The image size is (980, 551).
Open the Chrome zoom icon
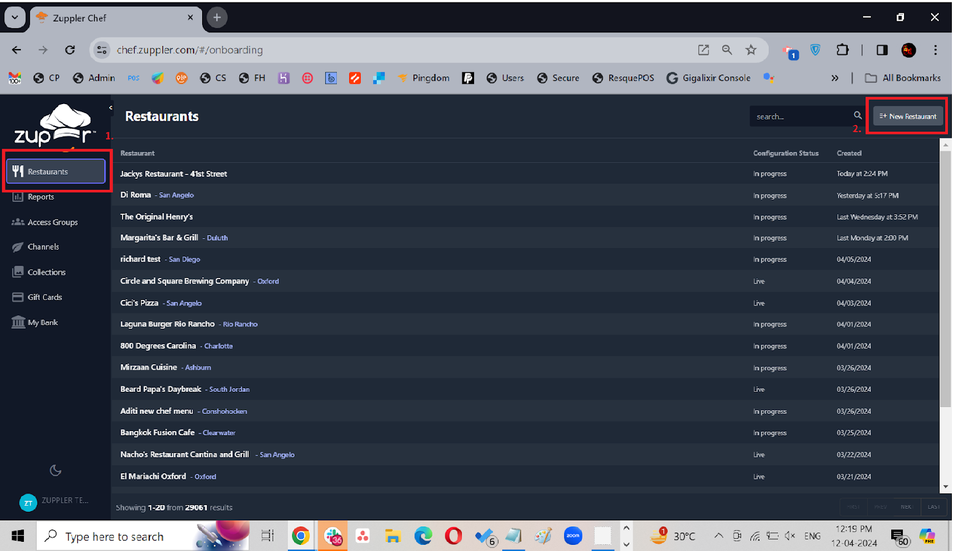pyautogui.click(x=727, y=50)
